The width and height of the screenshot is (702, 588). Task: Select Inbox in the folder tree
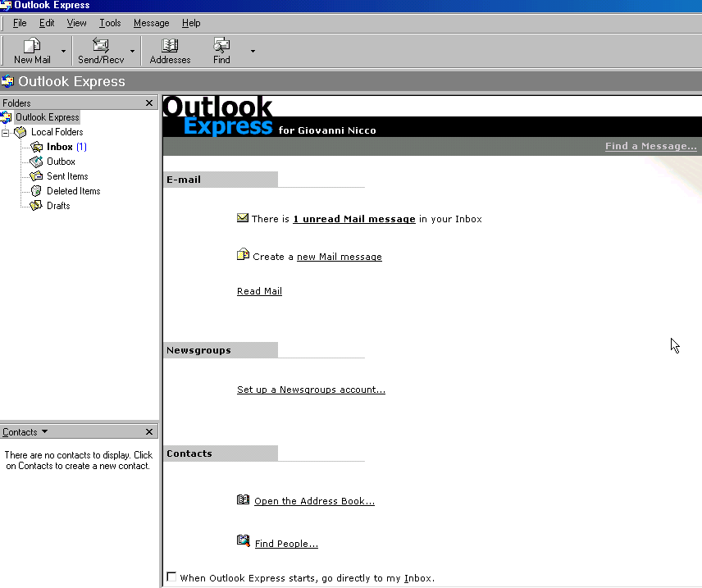coord(59,147)
